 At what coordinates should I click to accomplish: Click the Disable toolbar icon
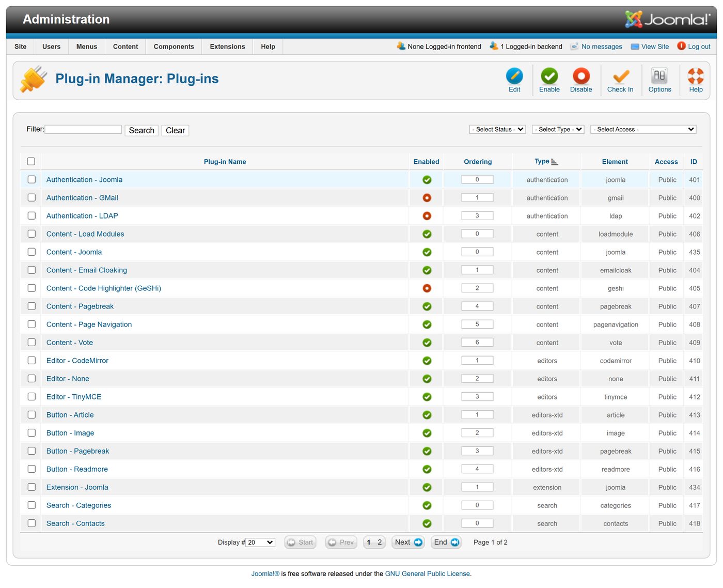[x=581, y=76]
